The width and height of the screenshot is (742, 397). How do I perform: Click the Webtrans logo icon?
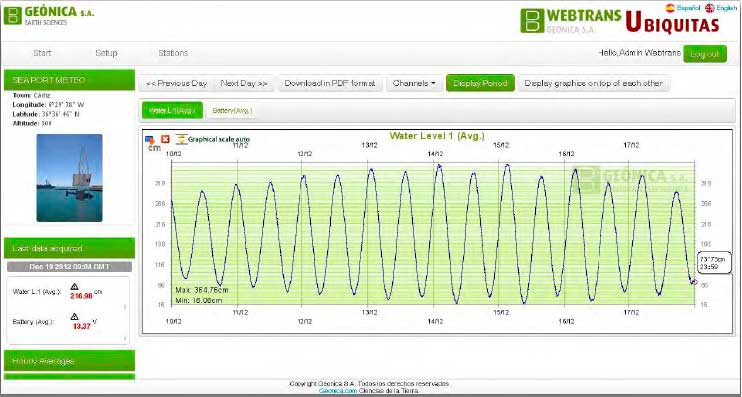click(x=532, y=20)
